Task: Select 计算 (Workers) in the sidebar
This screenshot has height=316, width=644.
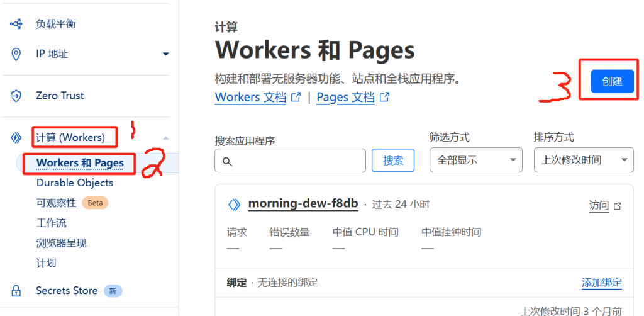Action: point(70,138)
